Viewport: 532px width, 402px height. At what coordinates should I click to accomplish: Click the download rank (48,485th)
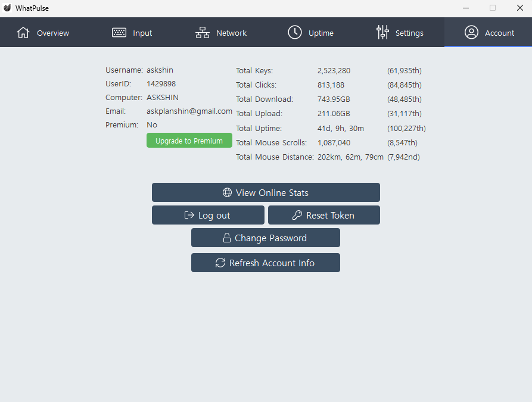405,99
